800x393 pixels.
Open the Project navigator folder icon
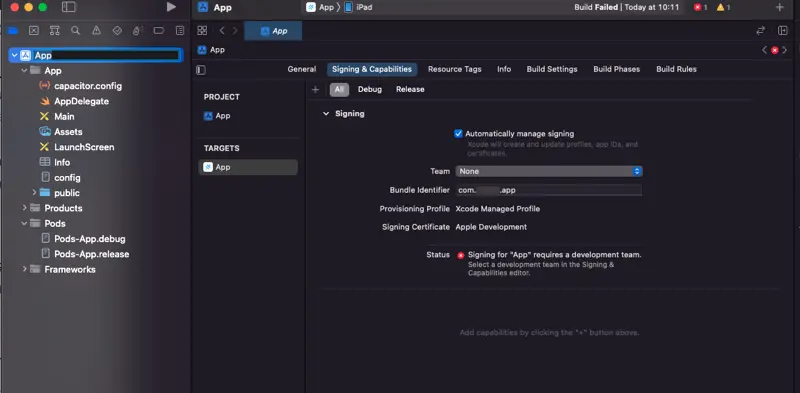[x=13, y=31]
